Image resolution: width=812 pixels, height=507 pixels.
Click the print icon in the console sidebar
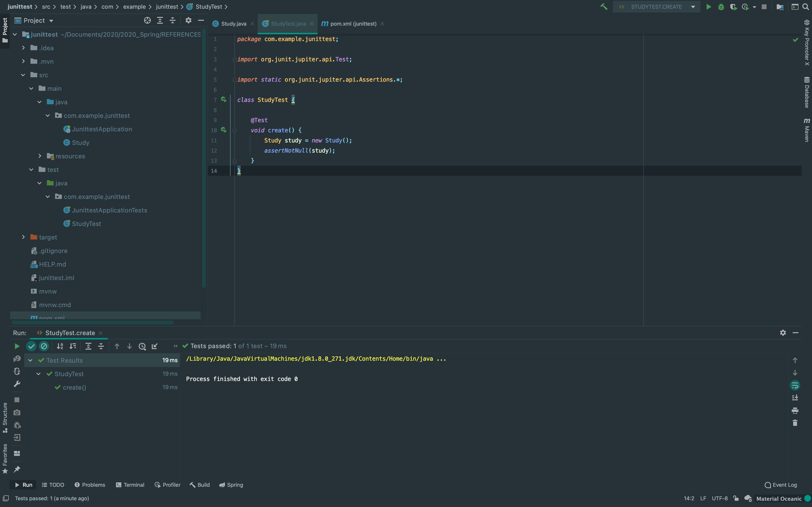coord(795,410)
